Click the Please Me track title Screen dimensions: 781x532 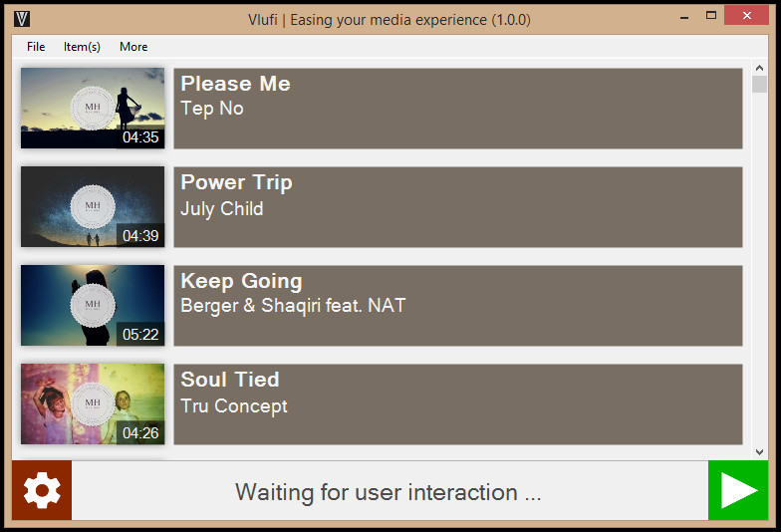click(x=235, y=84)
